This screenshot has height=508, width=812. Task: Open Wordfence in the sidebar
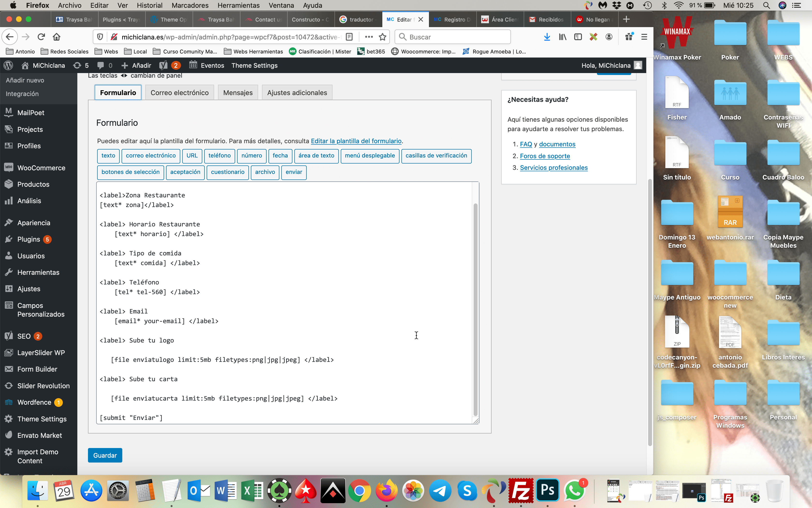[34, 402]
